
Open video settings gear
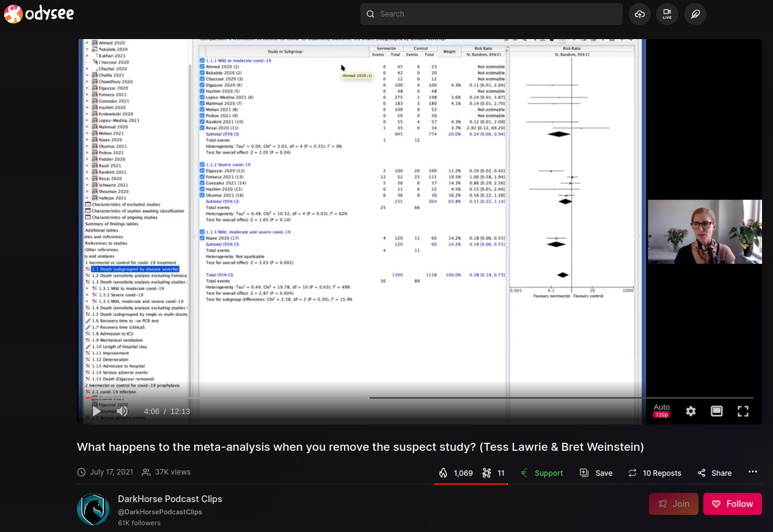pos(691,411)
